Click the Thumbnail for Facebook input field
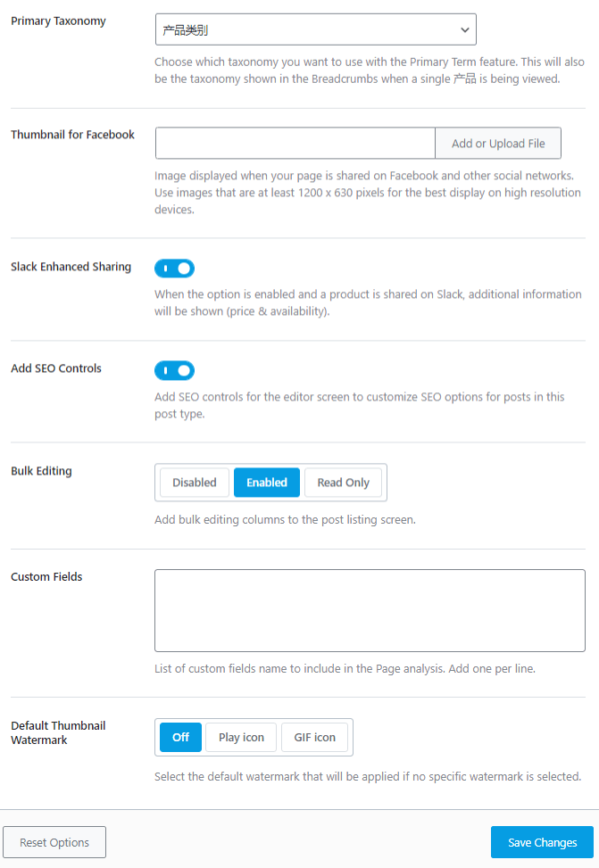Image resolution: width=599 pixels, height=868 pixels. [x=295, y=144]
